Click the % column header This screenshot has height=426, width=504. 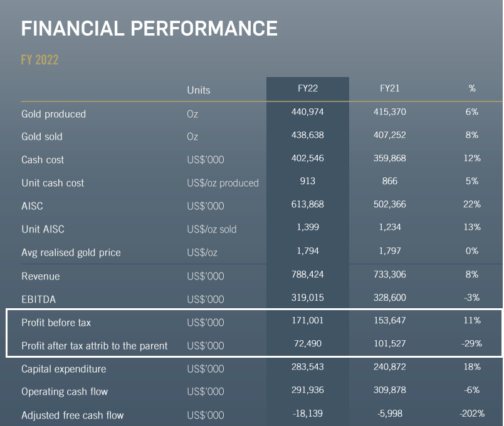tap(472, 88)
